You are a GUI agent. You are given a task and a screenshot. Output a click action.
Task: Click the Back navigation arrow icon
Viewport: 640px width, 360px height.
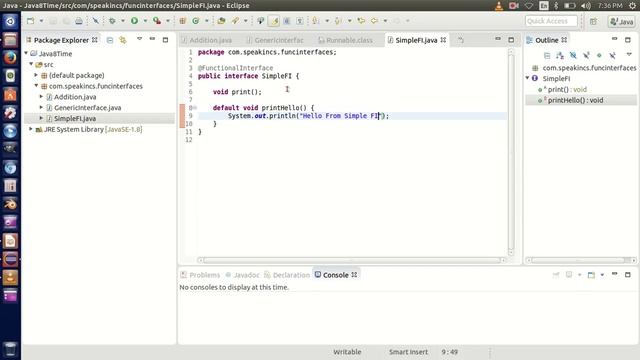374,21
